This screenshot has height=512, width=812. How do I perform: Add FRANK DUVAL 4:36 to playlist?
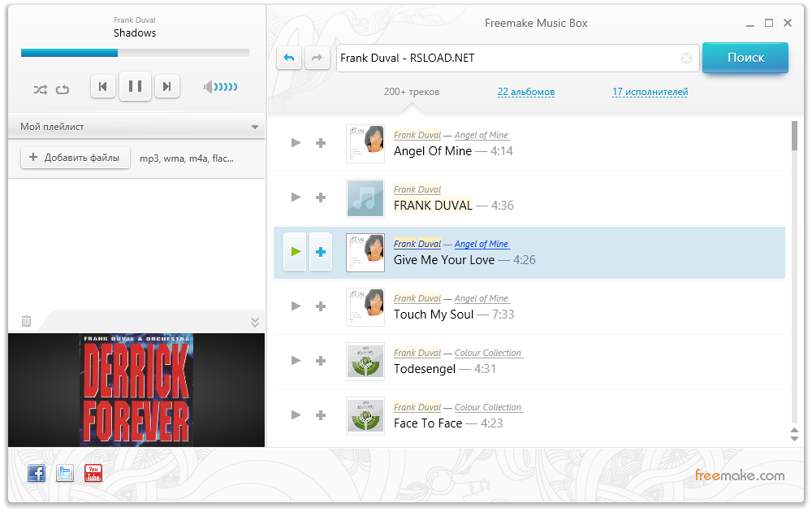click(x=321, y=197)
